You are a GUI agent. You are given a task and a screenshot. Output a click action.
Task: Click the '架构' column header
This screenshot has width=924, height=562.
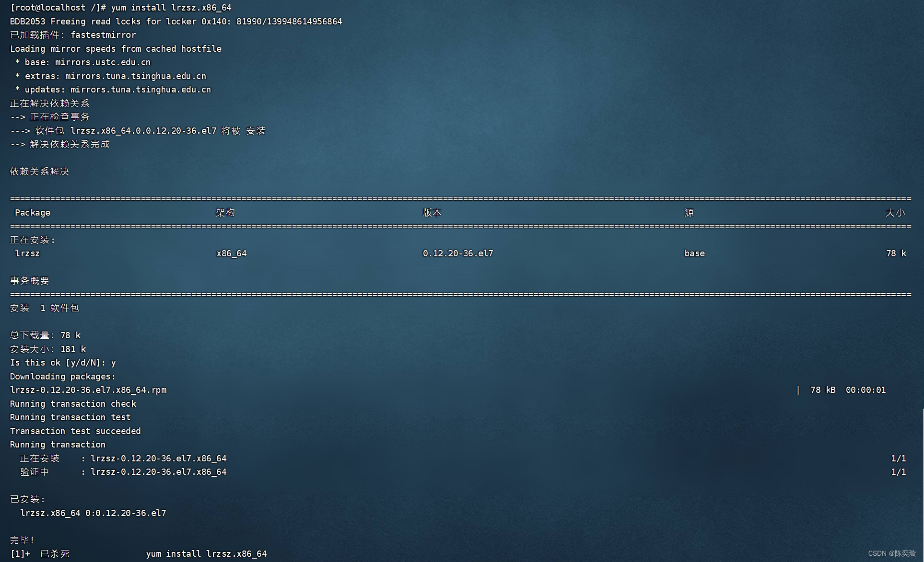(x=225, y=213)
